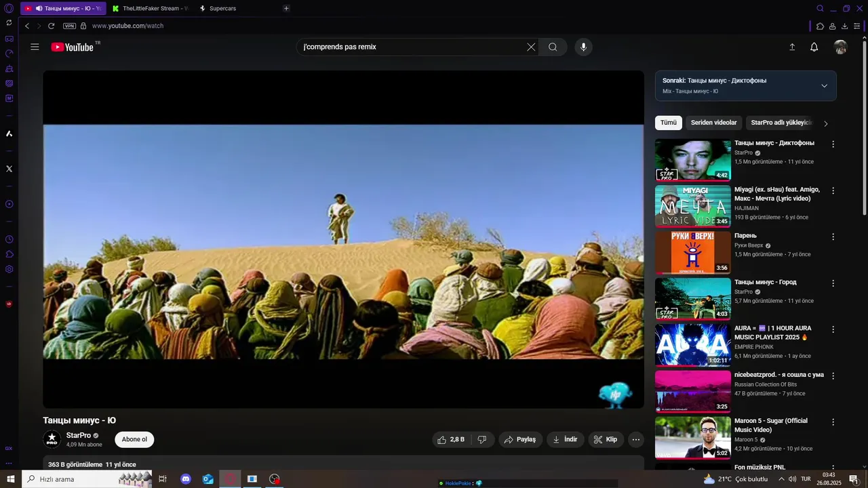The width and height of the screenshot is (868, 488).
Task: Open the sidebar history clock icon
Action: 9,239
